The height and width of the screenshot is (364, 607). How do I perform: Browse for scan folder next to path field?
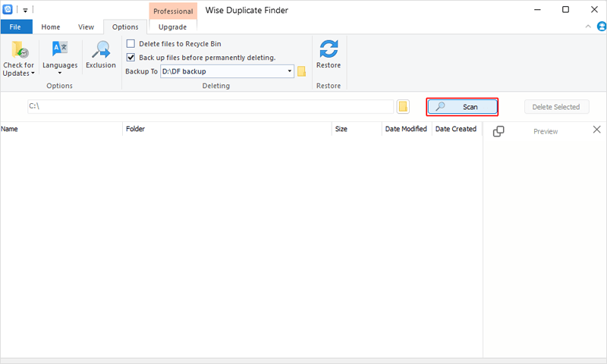pos(403,106)
